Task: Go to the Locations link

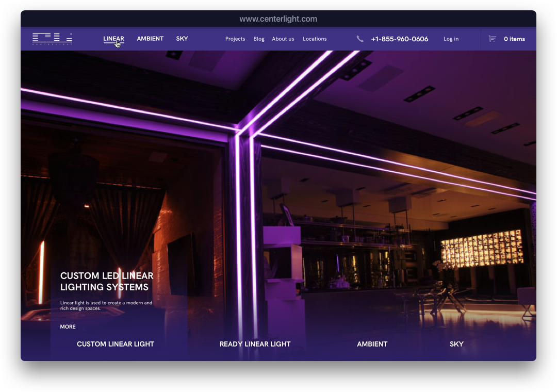Action: (x=315, y=39)
